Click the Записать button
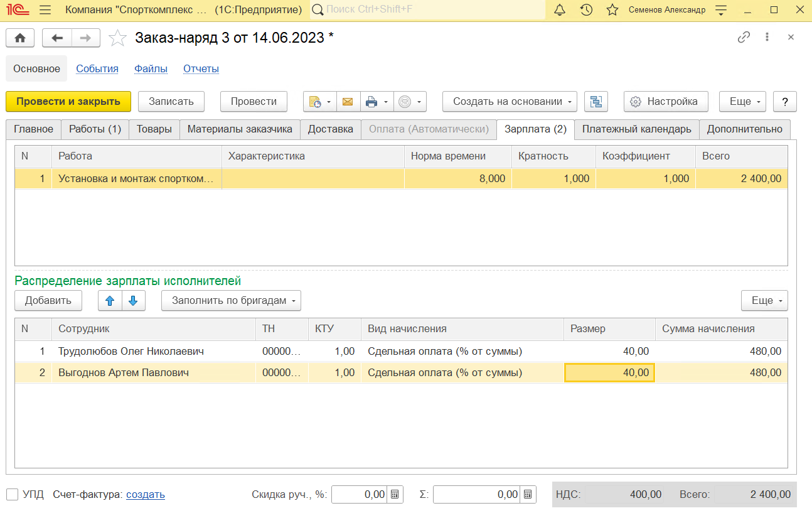The width and height of the screenshot is (812, 518). coord(171,101)
